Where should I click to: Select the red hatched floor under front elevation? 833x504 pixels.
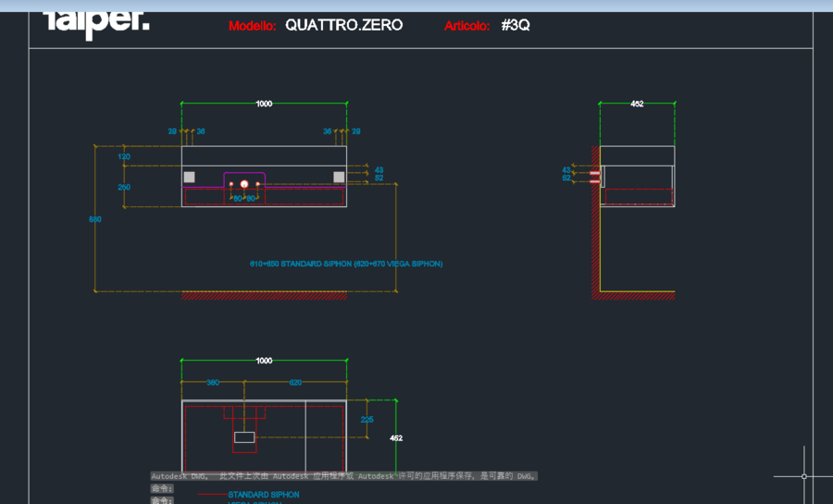pyautogui.click(x=264, y=296)
